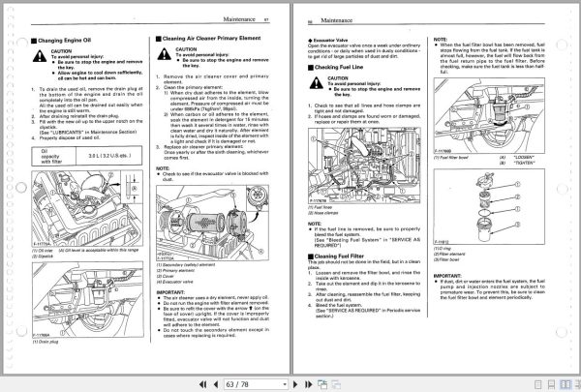Click the fuel filter bowl illustration
Image resolution: width=581 pixels, height=392 pixels.
coord(489,115)
